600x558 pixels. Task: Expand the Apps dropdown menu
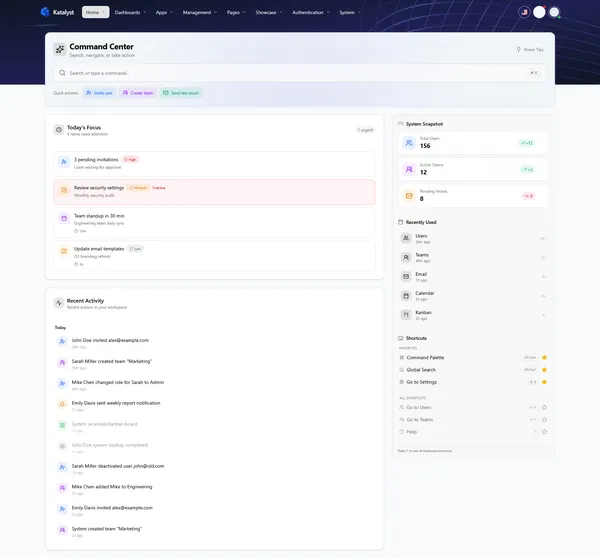coord(164,12)
